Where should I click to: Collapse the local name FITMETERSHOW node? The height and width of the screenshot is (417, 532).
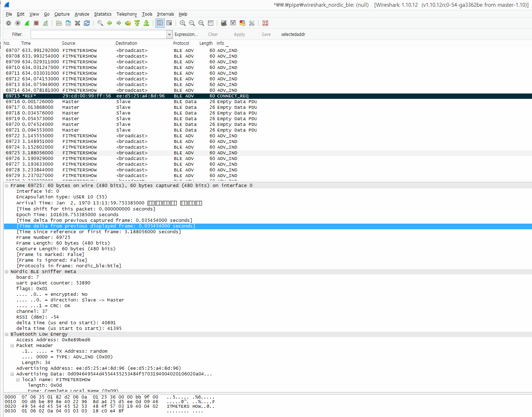tap(18, 380)
